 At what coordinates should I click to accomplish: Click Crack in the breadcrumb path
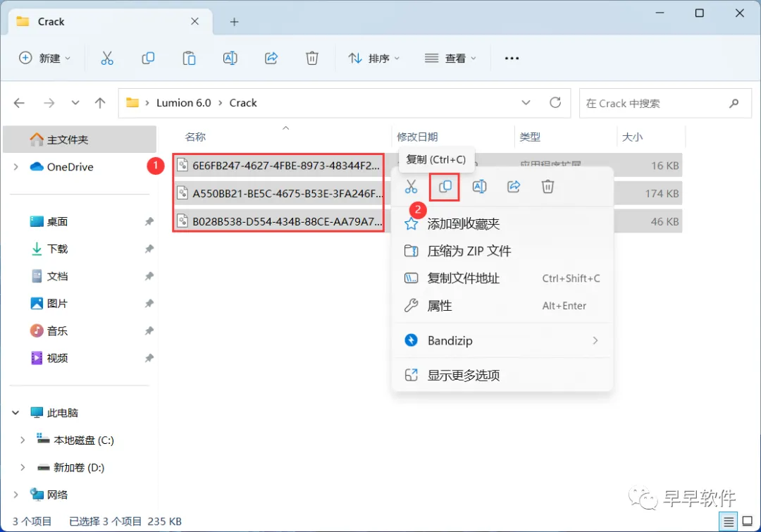click(243, 103)
